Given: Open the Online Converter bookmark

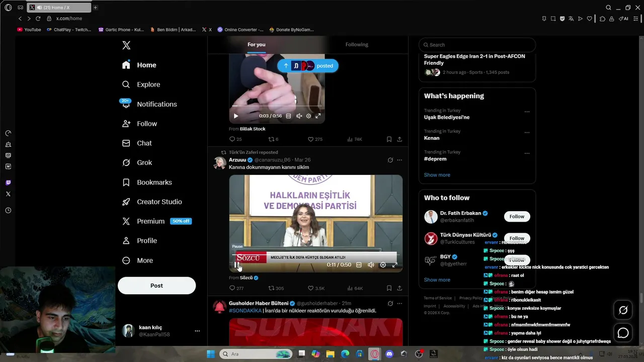Looking at the screenshot, I should click(240, 30).
